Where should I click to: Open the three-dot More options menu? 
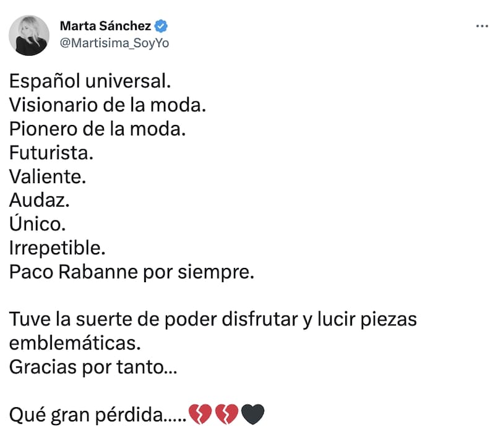(481, 27)
